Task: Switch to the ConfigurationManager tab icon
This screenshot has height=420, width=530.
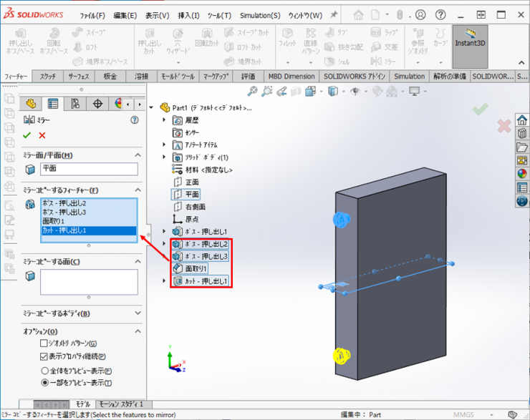Action: coord(75,104)
